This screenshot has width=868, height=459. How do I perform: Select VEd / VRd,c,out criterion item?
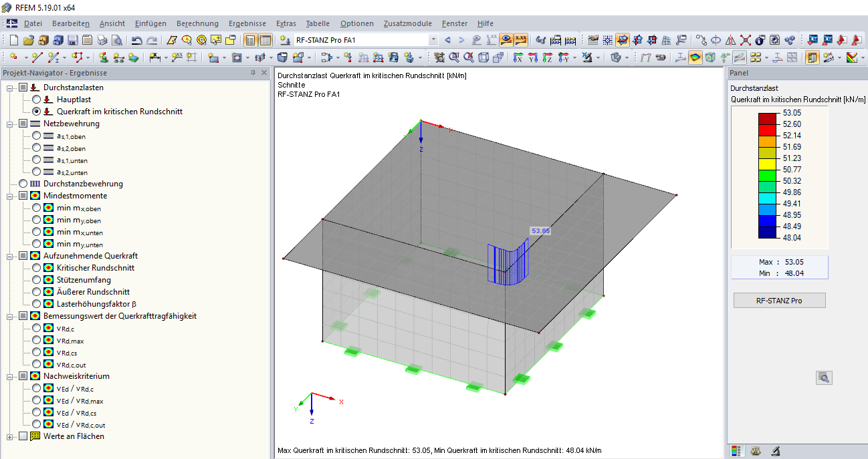tap(80, 425)
